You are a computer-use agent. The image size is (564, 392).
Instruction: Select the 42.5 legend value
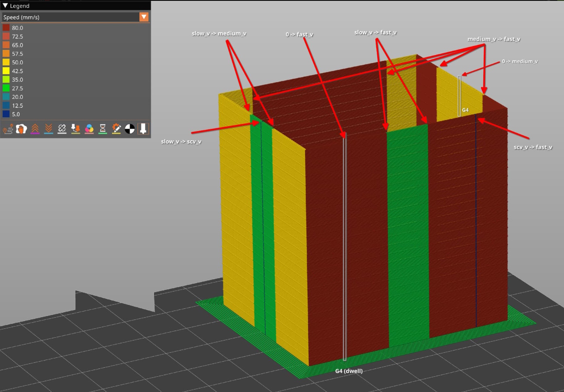point(17,71)
